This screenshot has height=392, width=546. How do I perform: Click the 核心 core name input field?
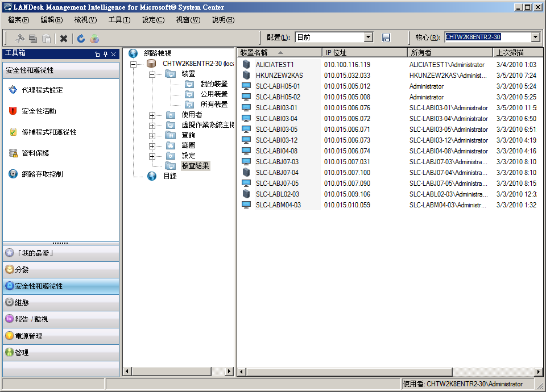[x=488, y=37]
